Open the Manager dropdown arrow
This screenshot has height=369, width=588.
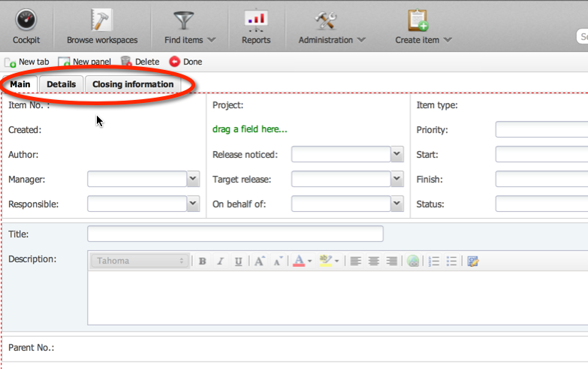[x=193, y=179]
